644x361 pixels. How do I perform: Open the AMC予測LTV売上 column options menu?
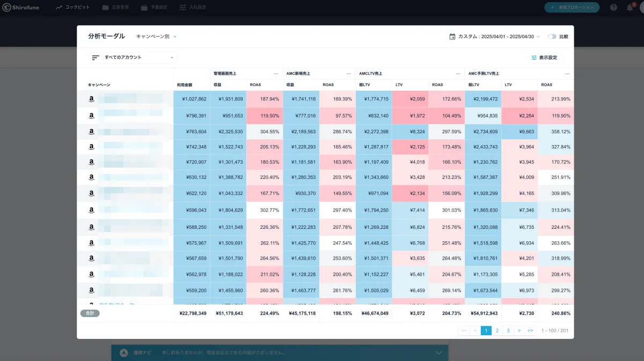coord(567,74)
